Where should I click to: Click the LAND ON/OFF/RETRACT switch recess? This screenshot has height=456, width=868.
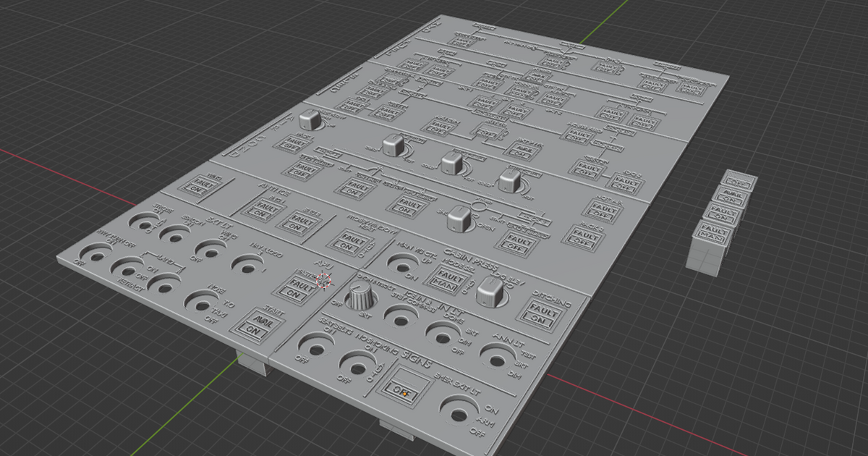pos(127,271)
